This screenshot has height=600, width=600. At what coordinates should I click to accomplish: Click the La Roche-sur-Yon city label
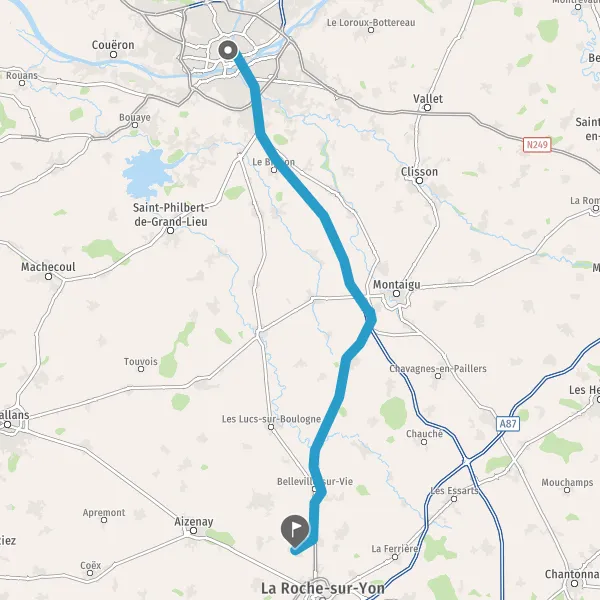coord(323,588)
